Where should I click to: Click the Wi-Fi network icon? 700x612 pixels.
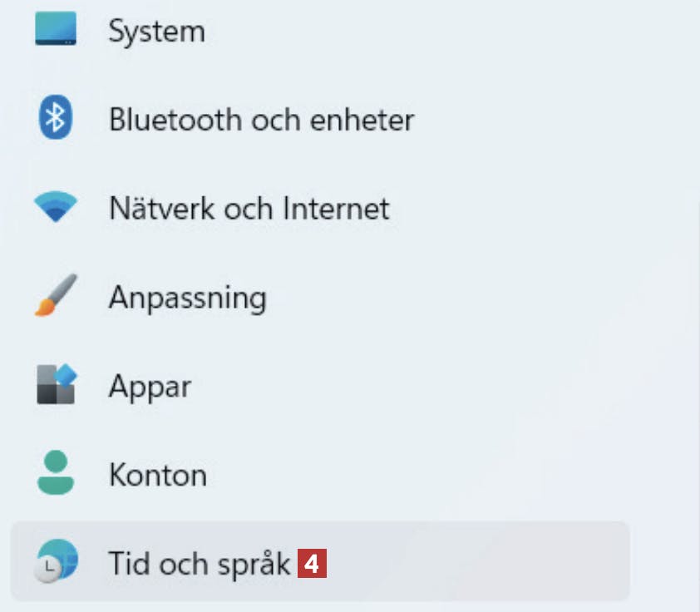(56, 207)
